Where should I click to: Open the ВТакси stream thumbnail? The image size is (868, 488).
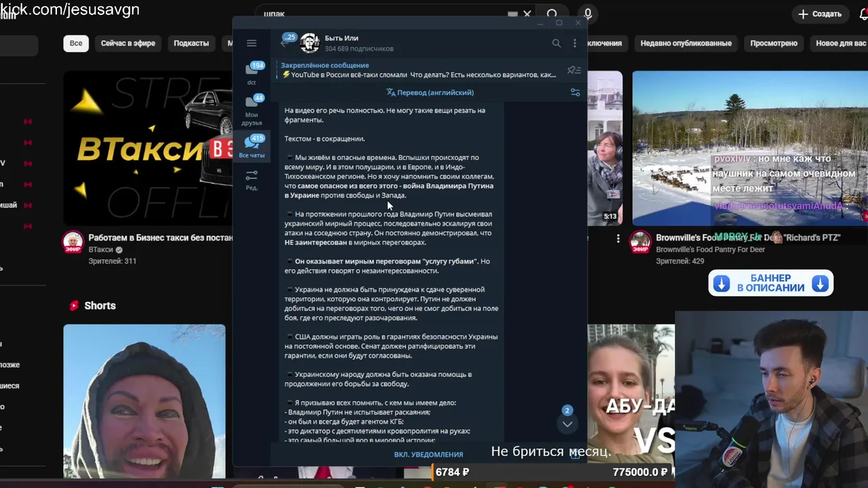click(148, 148)
